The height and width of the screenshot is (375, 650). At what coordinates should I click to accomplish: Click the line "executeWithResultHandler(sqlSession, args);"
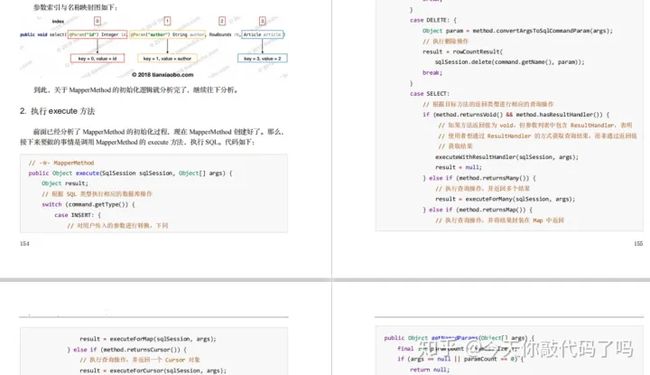[507, 157]
